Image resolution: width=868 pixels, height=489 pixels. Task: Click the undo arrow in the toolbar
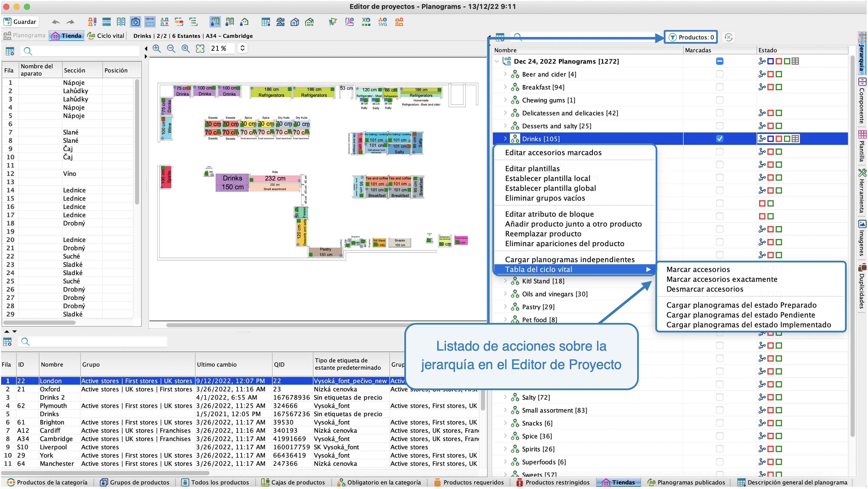(x=55, y=22)
